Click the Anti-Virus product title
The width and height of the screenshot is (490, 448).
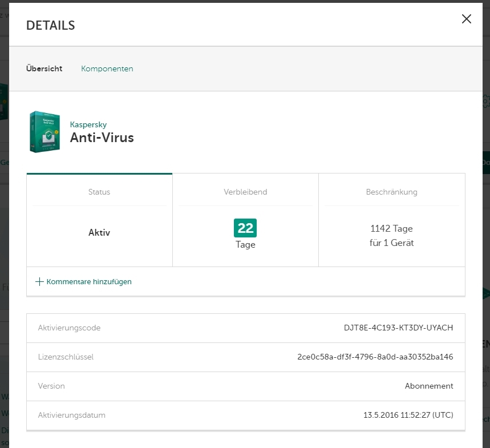(102, 138)
